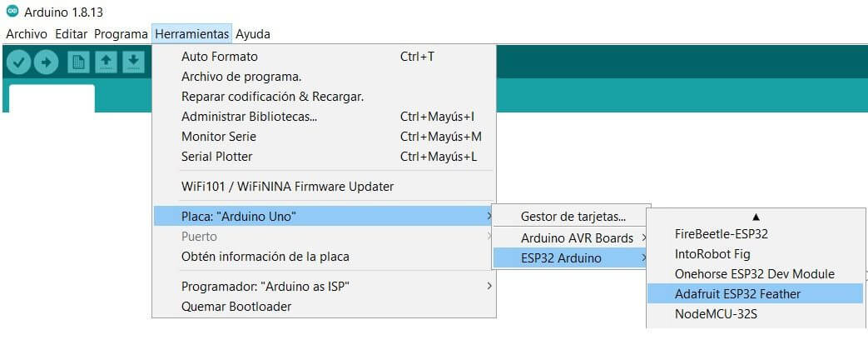Click the Save sketch down-arrow icon
This screenshot has height=340, width=868.
click(132, 62)
